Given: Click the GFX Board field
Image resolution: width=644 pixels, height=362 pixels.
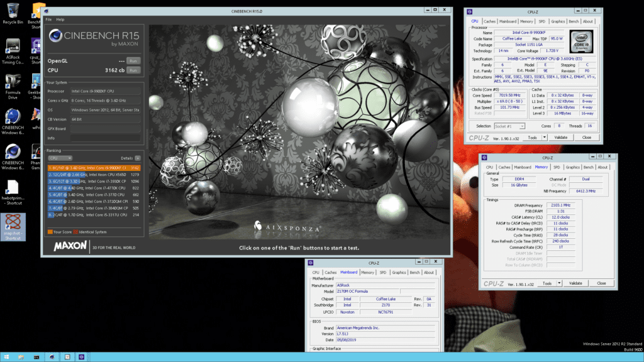Looking at the screenshot, I should click(x=105, y=129).
